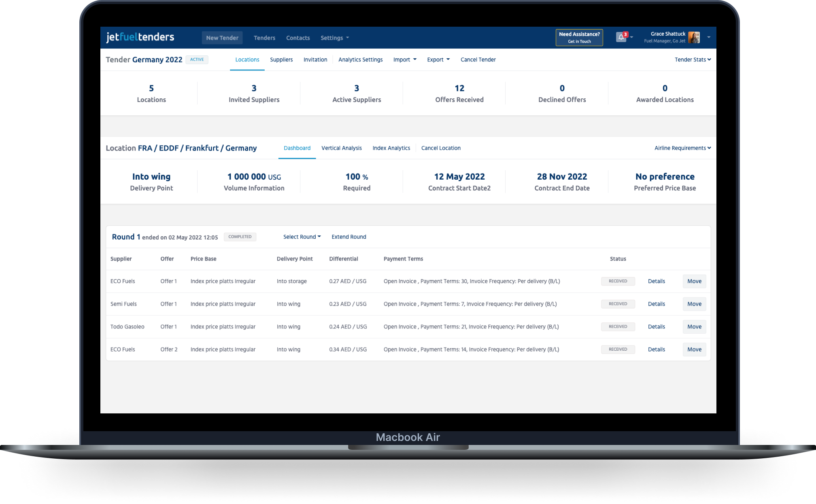Switch to the Vertical Analysis tab
Image resolution: width=816 pixels, height=504 pixels.
[341, 148]
